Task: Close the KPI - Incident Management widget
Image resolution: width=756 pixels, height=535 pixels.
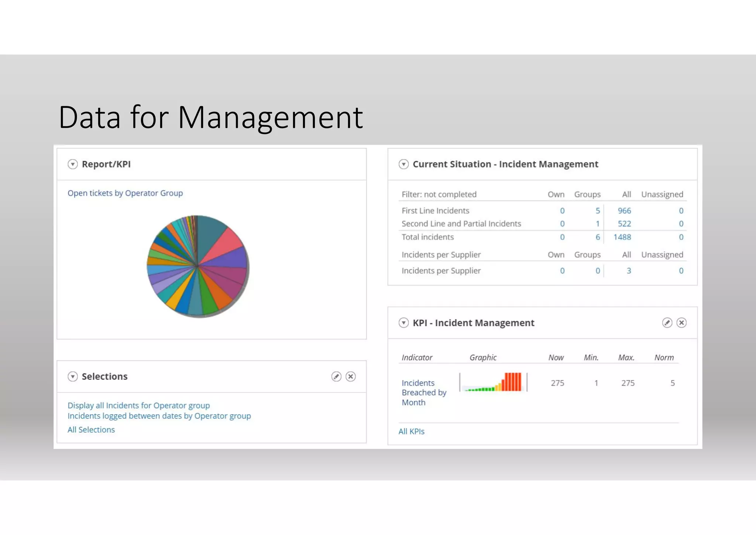Action: [681, 323]
